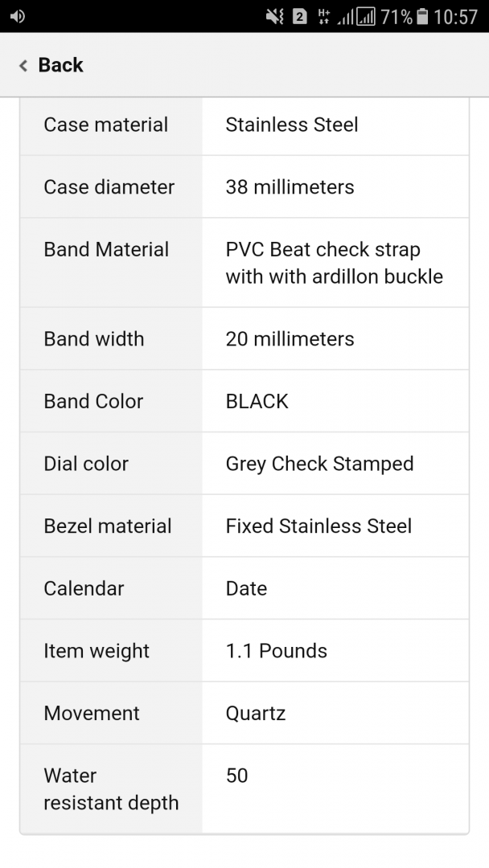Viewport: 489px width, 868px height.
Task: Tap the speaker volume icon in status bar
Action: (x=17, y=16)
